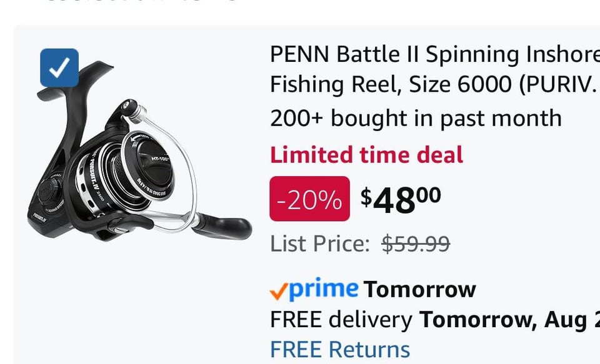Click the 'FREE delivery' text
600x364 pixels.
[x=341, y=320]
